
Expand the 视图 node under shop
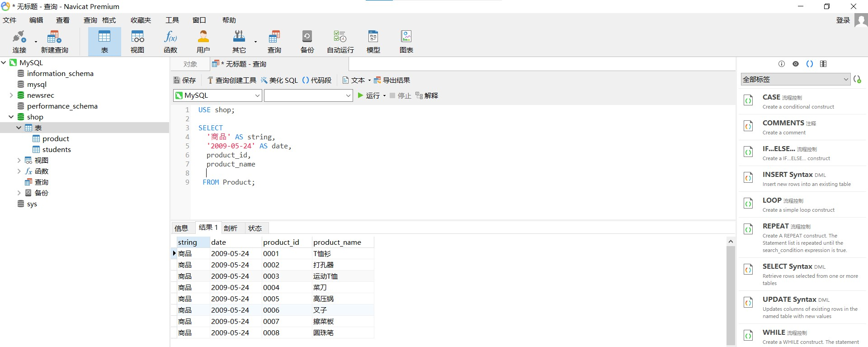tap(19, 160)
